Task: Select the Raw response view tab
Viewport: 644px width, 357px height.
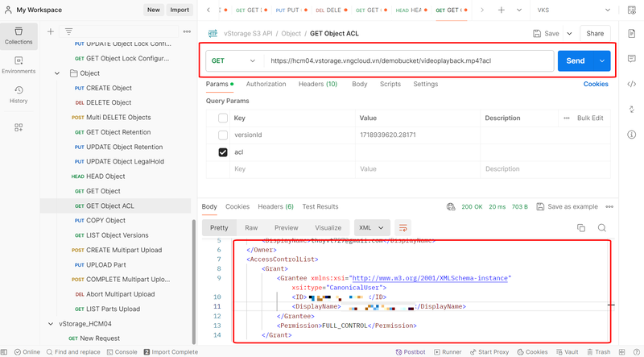Action: pos(251,228)
